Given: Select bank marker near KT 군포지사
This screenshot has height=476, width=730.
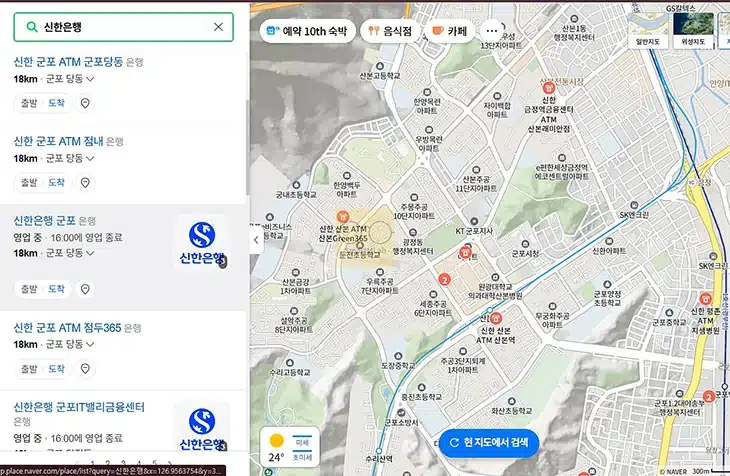Looking at the screenshot, I should click(x=465, y=252).
